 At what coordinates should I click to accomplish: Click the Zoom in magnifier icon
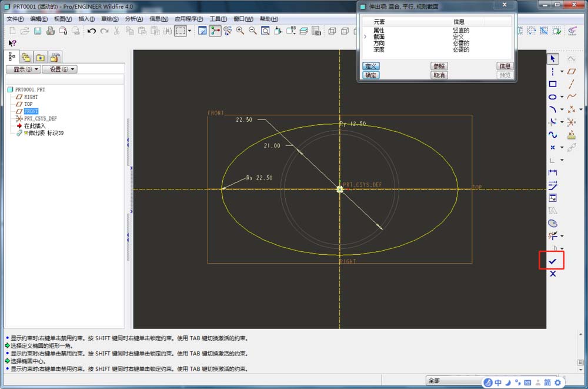[x=240, y=31]
